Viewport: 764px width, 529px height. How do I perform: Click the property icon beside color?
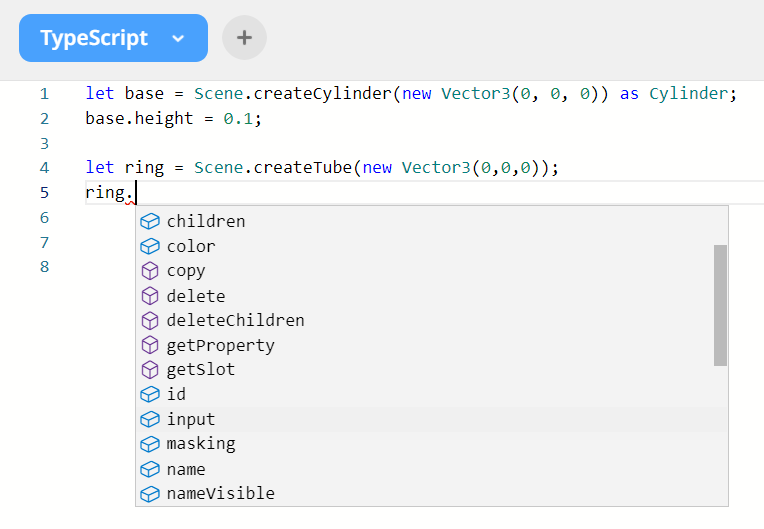pos(150,246)
